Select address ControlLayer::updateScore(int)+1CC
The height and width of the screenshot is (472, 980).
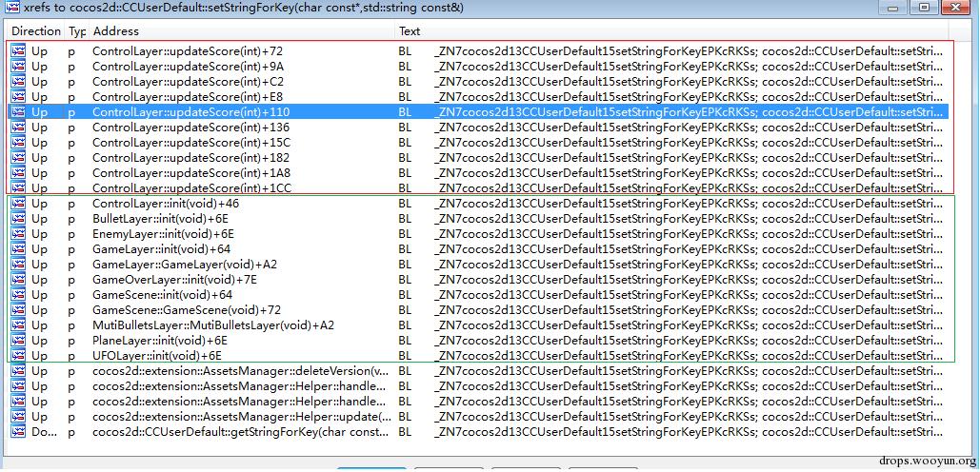pyautogui.click(x=191, y=187)
